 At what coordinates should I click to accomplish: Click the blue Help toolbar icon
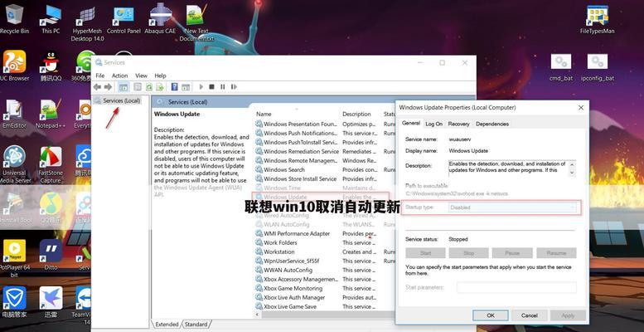(x=175, y=87)
